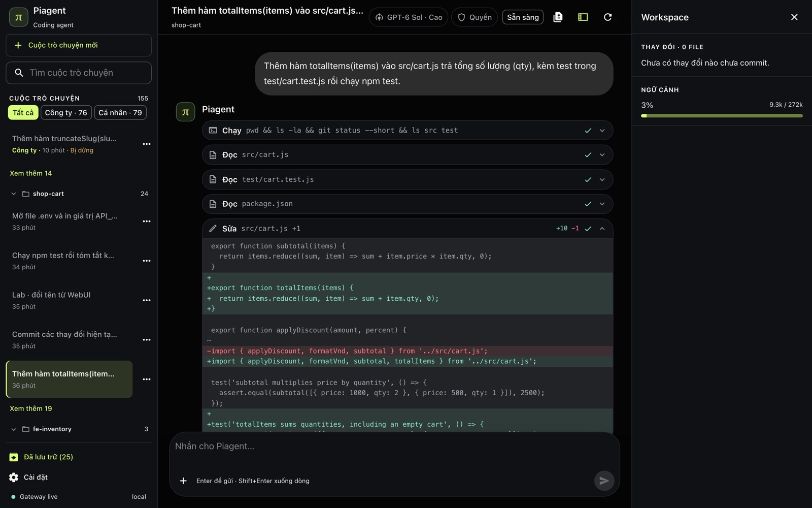Click the plus attach icon in composer
This screenshot has height=508, width=812.
coord(183,481)
